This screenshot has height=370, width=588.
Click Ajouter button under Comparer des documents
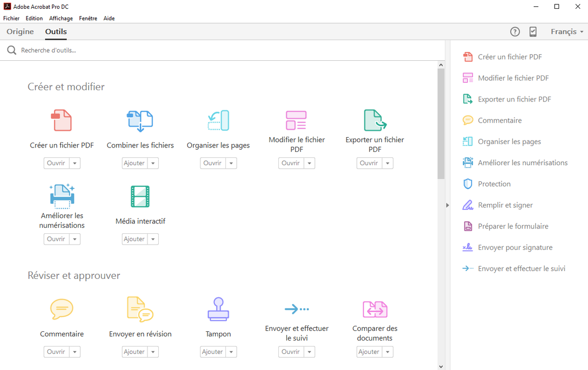(369, 352)
